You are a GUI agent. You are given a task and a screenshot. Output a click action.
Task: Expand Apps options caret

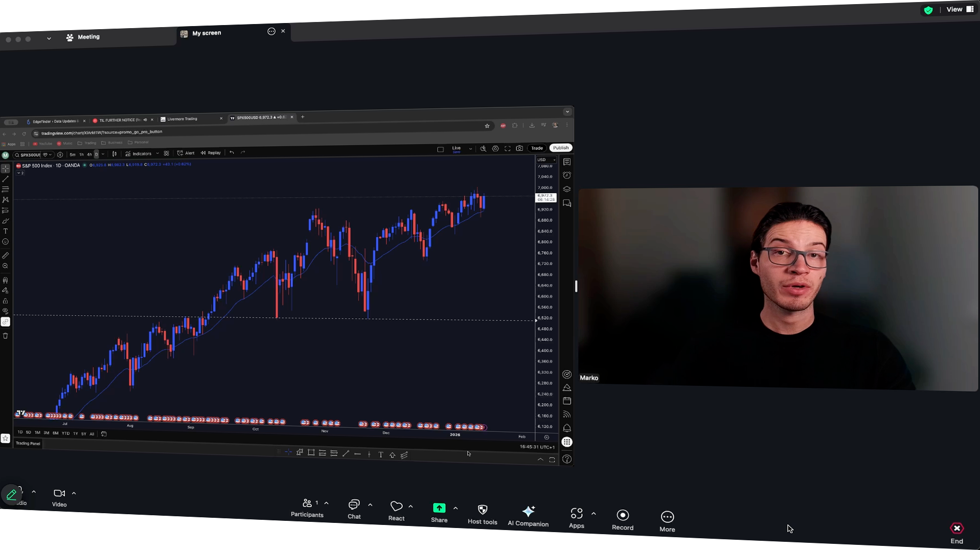pyautogui.click(x=594, y=514)
